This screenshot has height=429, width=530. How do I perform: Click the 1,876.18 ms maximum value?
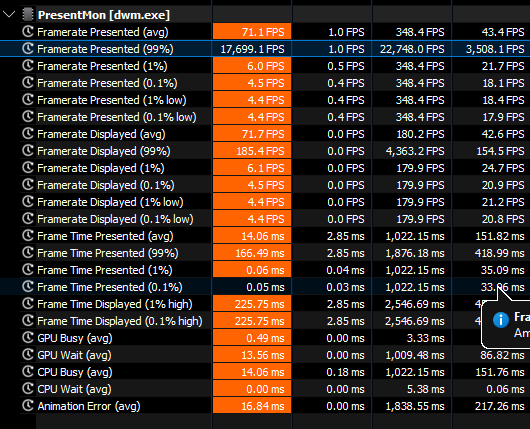click(415, 253)
